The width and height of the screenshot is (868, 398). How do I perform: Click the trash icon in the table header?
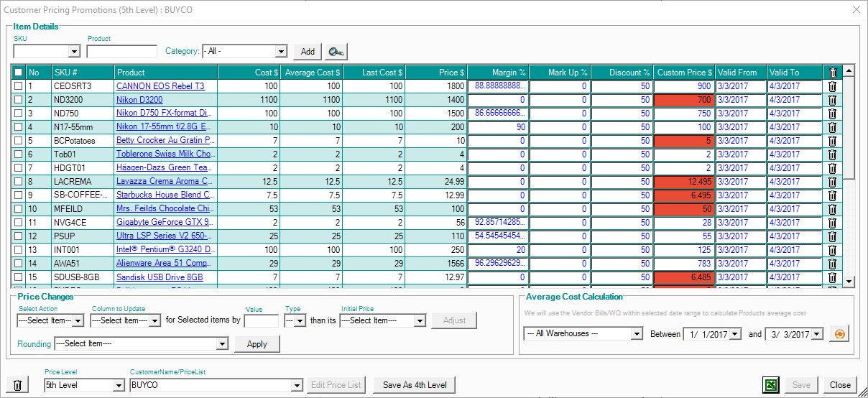[x=832, y=73]
